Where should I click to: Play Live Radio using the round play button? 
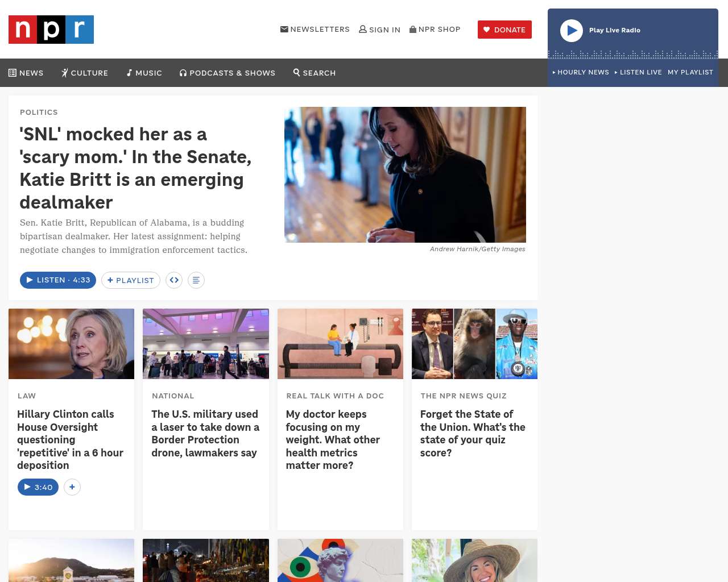(572, 31)
